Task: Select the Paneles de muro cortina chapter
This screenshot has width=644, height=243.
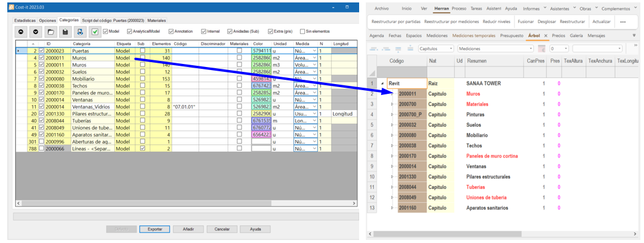Action: click(x=492, y=157)
